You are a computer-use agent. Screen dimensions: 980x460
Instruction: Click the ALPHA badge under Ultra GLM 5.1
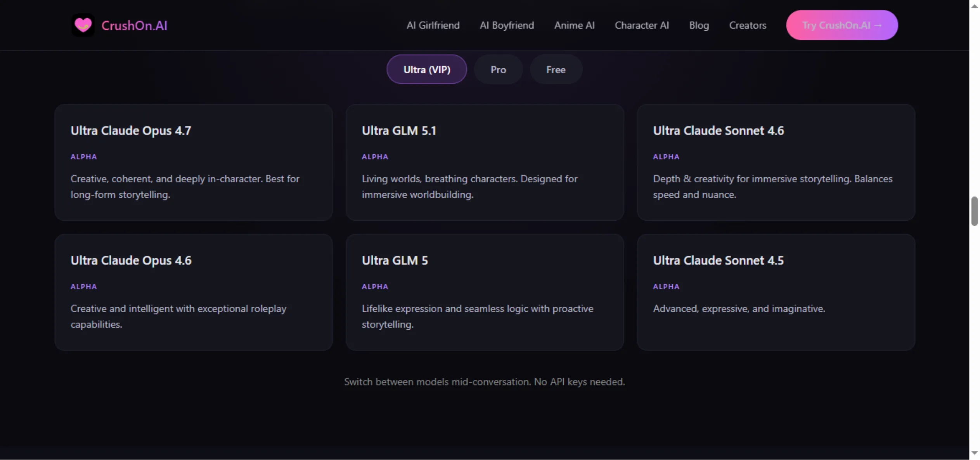pyautogui.click(x=375, y=157)
